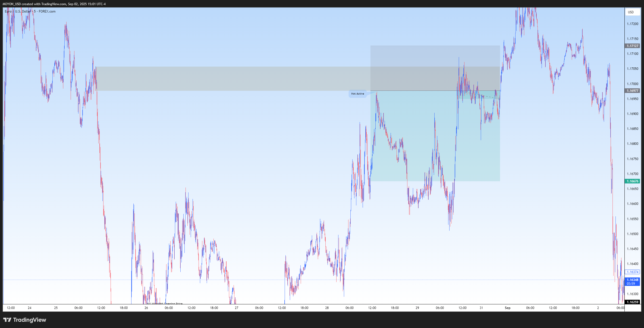This screenshot has width=644, height=328.
Task: Click the 1.16374 outlined price label
Action: click(633, 272)
